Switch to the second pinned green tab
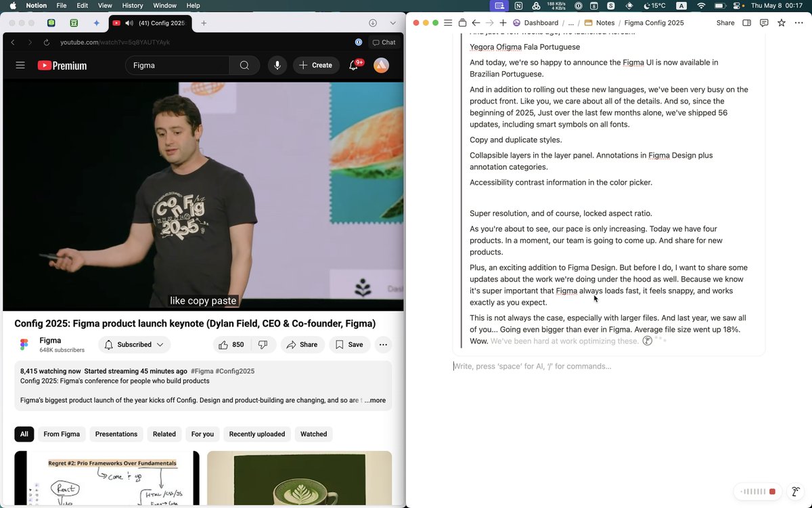Screen dimensions: 812x508 click(74, 23)
